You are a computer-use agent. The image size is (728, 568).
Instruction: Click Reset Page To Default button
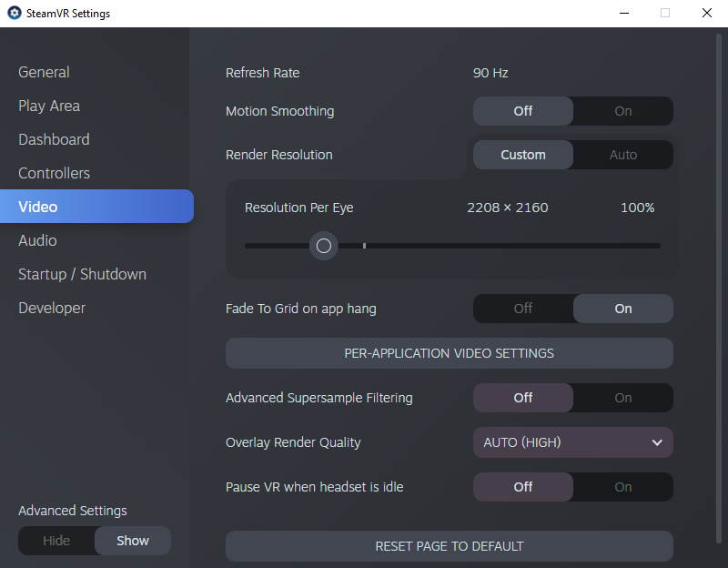[449, 546]
